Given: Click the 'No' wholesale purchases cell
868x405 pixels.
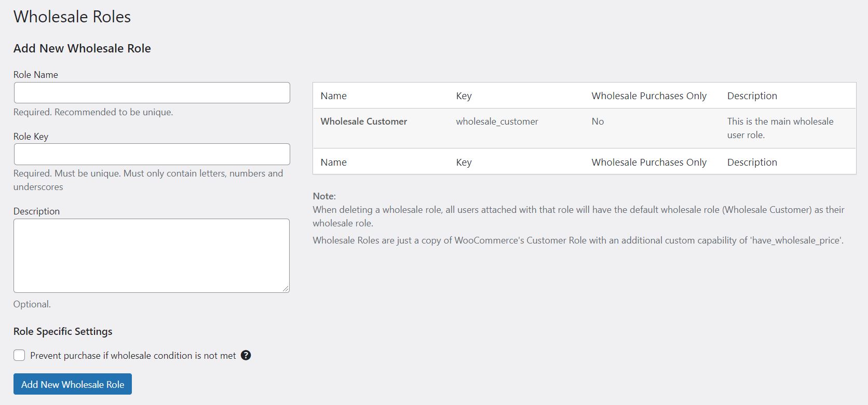Looking at the screenshot, I should click(598, 122).
